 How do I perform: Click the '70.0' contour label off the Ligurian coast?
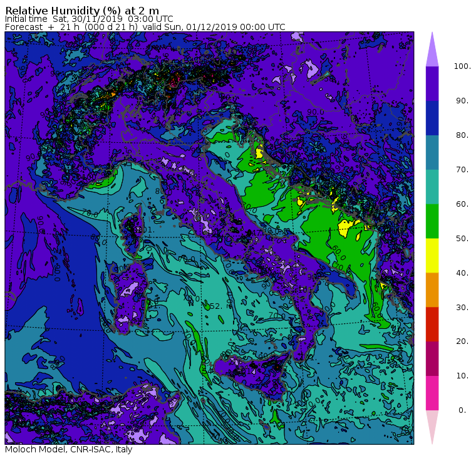pos(90,214)
